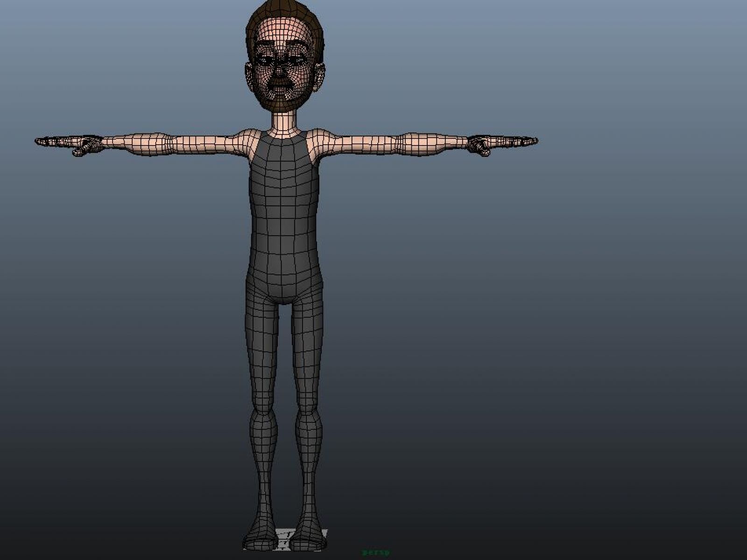The image size is (747, 560).
Task: Click the green "persp" camera label
Action: pos(375,552)
